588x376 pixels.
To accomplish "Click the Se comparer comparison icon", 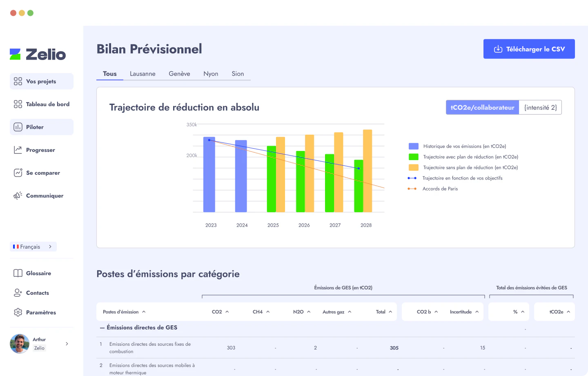I will [18, 173].
